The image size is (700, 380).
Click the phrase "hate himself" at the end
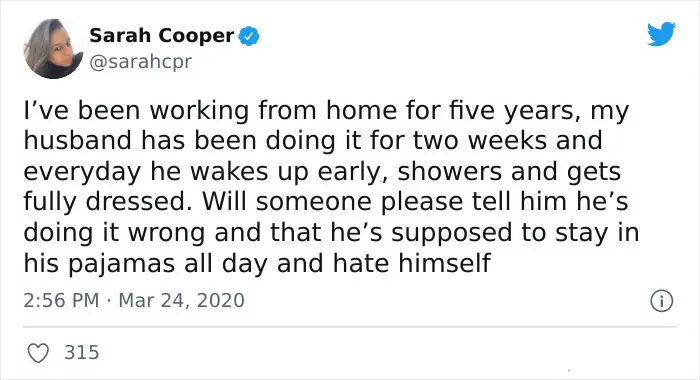coord(412,263)
